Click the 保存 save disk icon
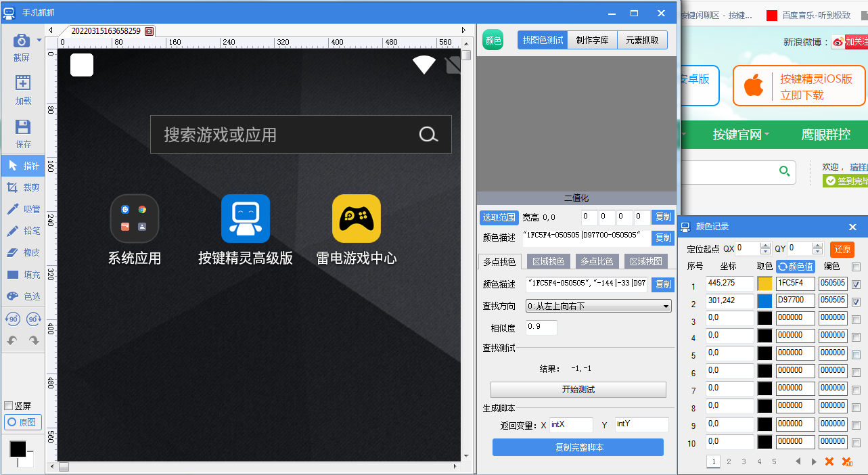868x475 pixels. point(23,127)
